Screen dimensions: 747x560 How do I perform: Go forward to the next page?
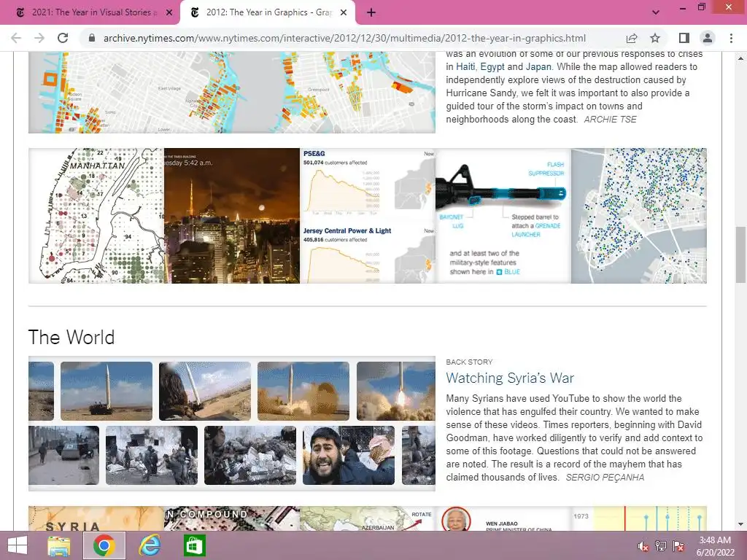click(39, 38)
